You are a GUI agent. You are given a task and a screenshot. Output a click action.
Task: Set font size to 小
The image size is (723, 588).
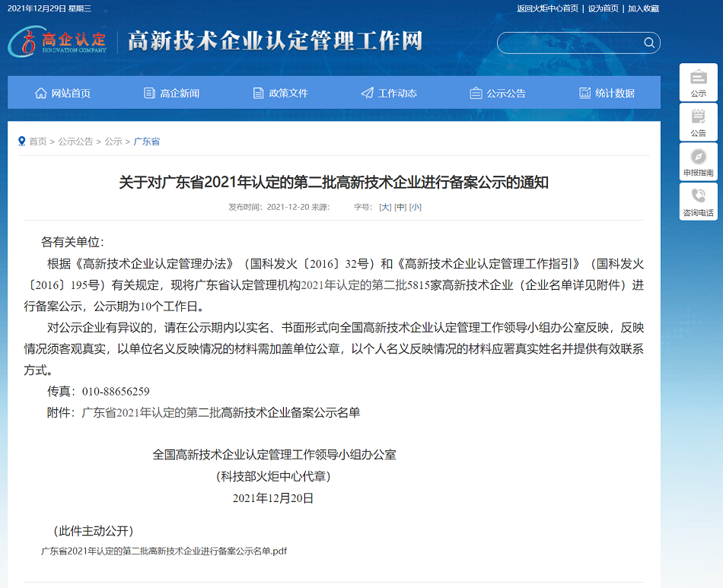coord(415,207)
